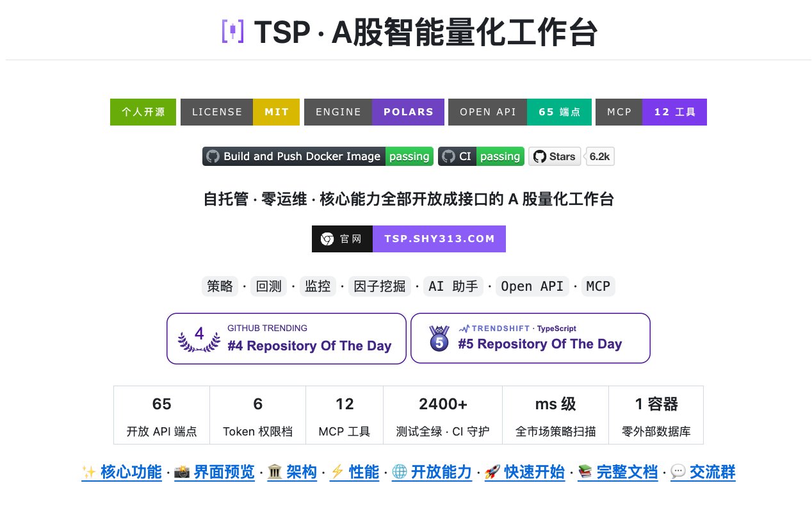Click the 2400+ 测试全绿 table cell

pos(443,415)
